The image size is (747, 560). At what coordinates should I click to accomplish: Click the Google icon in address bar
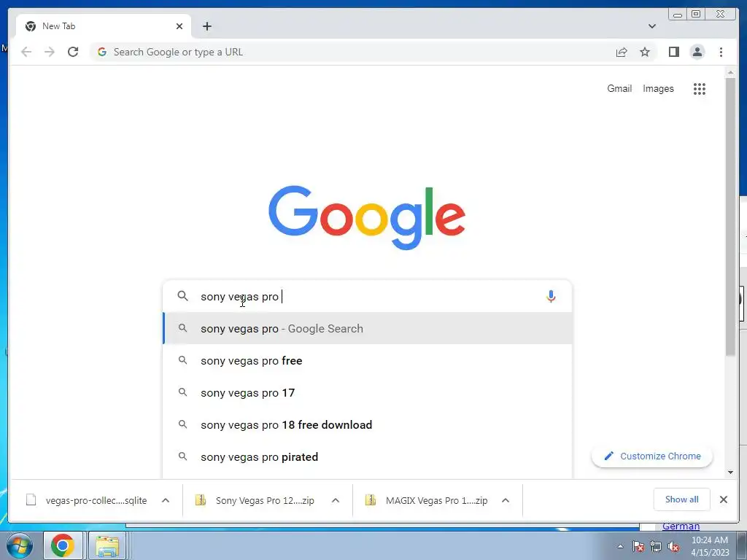[x=102, y=52]
